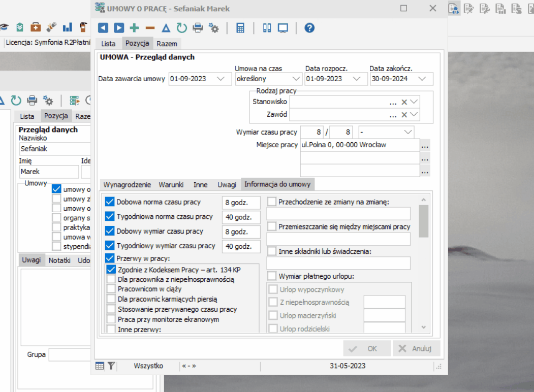Screen dimensions: 534x392
Task: Click Nazwisko field containing Sefaniak
Action: [x=55, y=149]
